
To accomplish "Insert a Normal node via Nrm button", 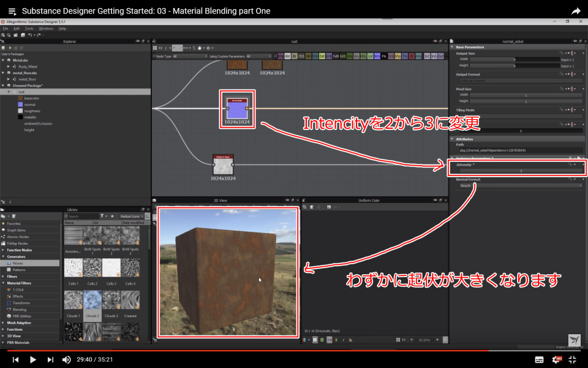I will click(377, 56).
